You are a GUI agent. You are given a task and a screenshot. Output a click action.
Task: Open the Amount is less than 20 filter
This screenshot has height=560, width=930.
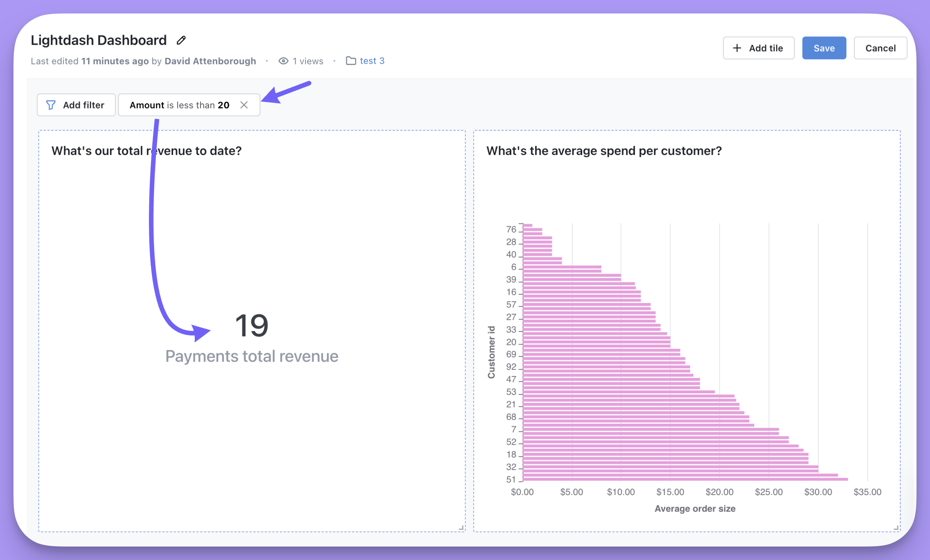(x=179, y=105)
